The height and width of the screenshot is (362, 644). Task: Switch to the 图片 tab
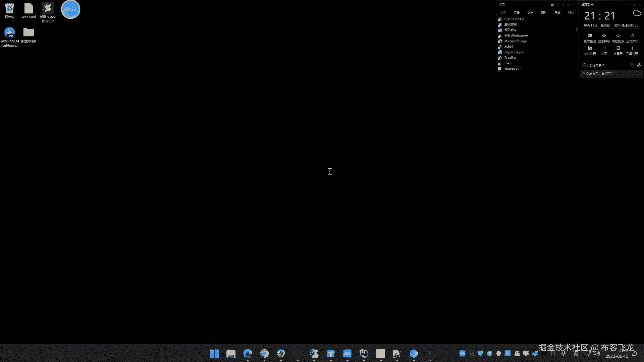(544, 13)
